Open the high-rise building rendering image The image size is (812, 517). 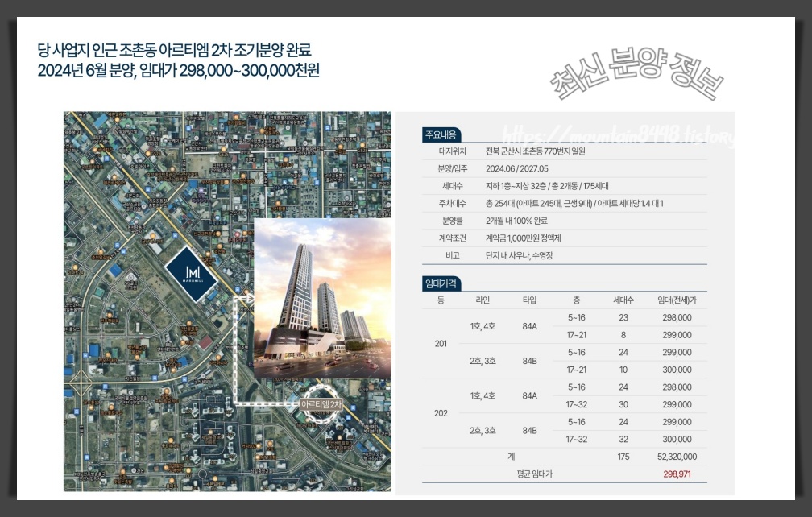click(322, 299)
